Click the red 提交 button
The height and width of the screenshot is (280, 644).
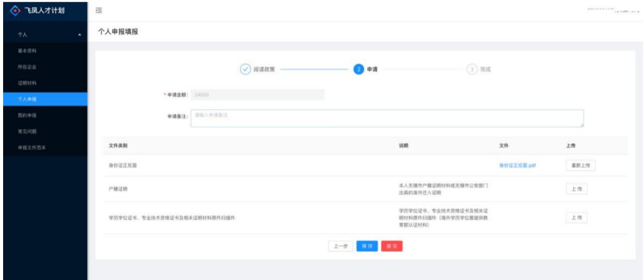[x=392, y=246]
